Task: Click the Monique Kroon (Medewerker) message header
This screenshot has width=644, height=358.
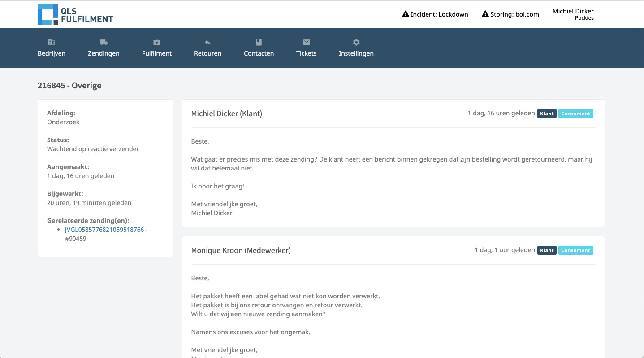Action: tap(241, 250)
